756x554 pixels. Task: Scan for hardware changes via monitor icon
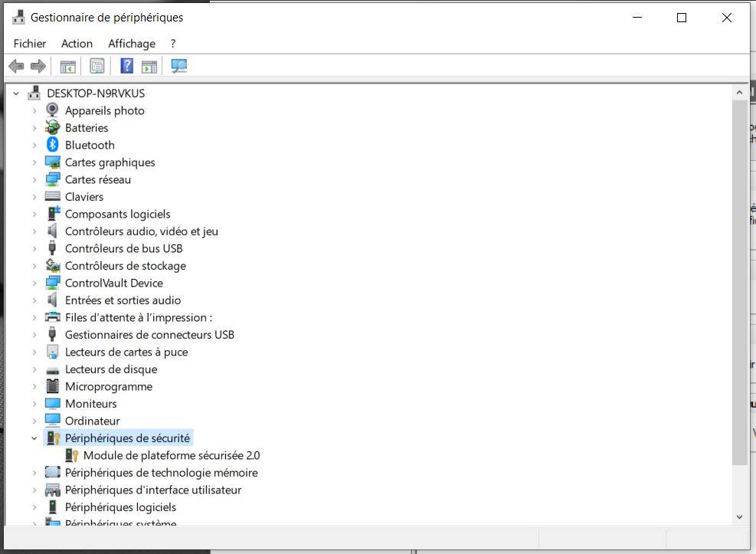coord(179,67)
